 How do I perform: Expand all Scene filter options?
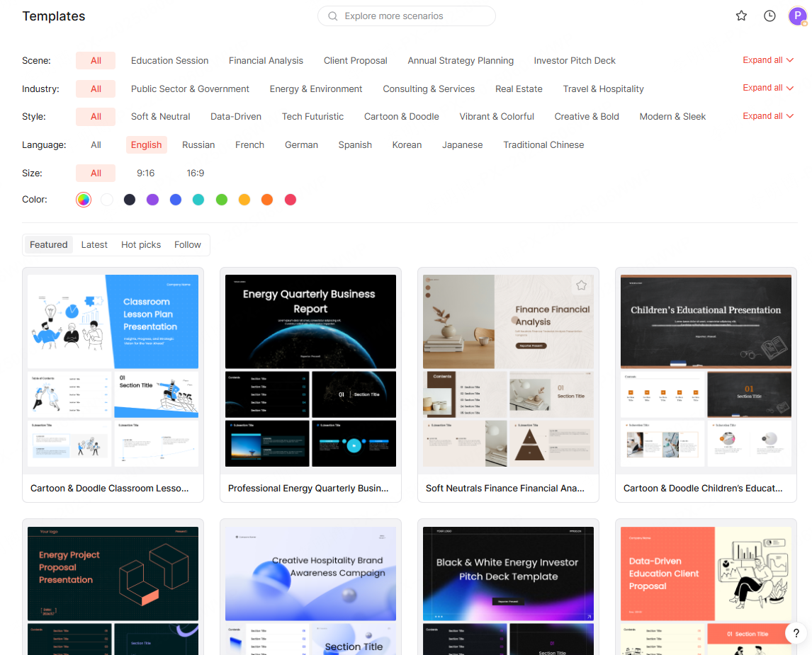click(x=767, y=60)
